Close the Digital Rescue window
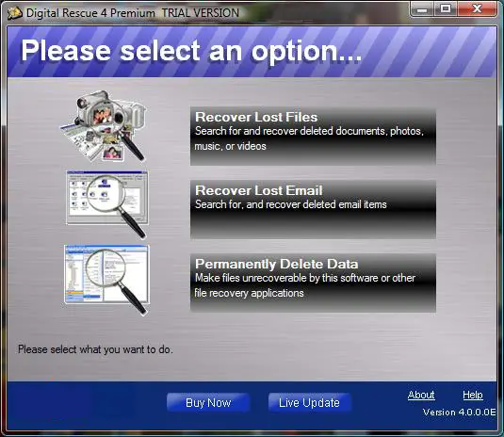Image resolution: width=504 pixels, height=437 pixels. point(477,9)
